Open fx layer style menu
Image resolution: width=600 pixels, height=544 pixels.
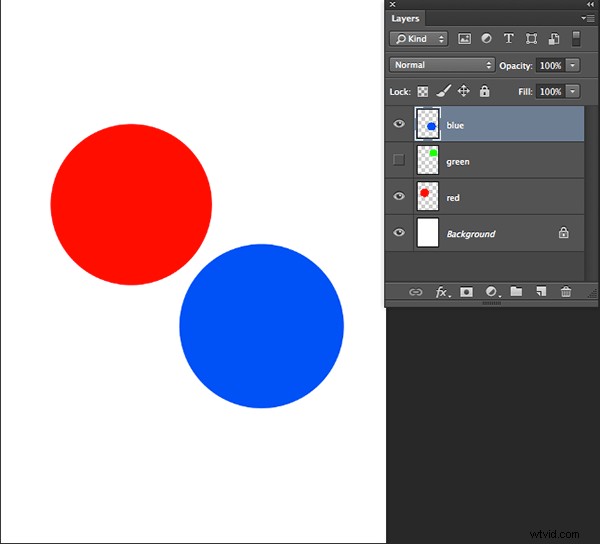click(x=443, y=292)
